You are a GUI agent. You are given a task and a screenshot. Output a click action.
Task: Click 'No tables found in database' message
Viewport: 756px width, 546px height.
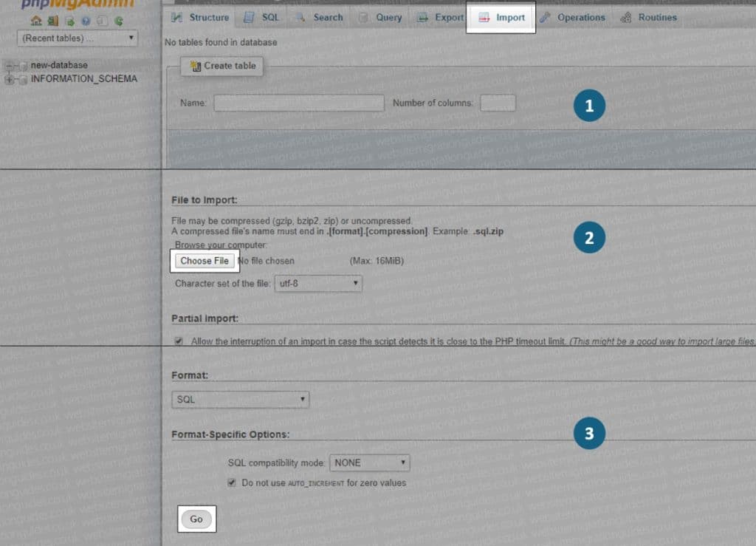221,42
